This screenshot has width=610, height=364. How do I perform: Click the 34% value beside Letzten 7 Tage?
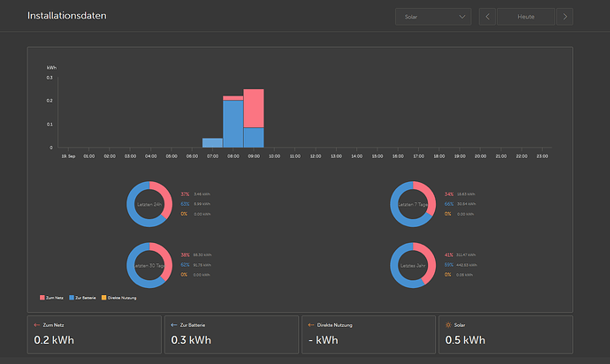tap(449, 194)
